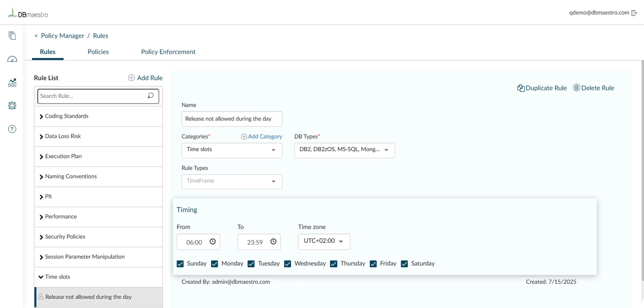
Task: Open the Time zone UTC+02:00 dropdown
Action: coord(324,242)
